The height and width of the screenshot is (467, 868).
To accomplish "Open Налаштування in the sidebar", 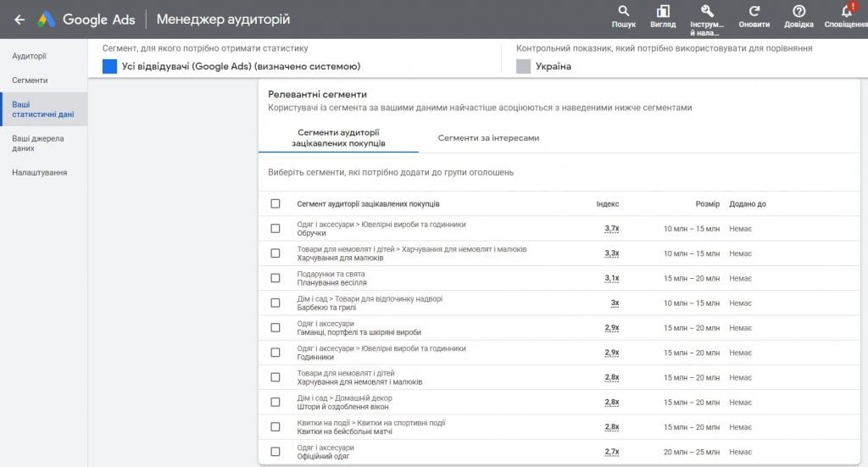I will 40,172.
